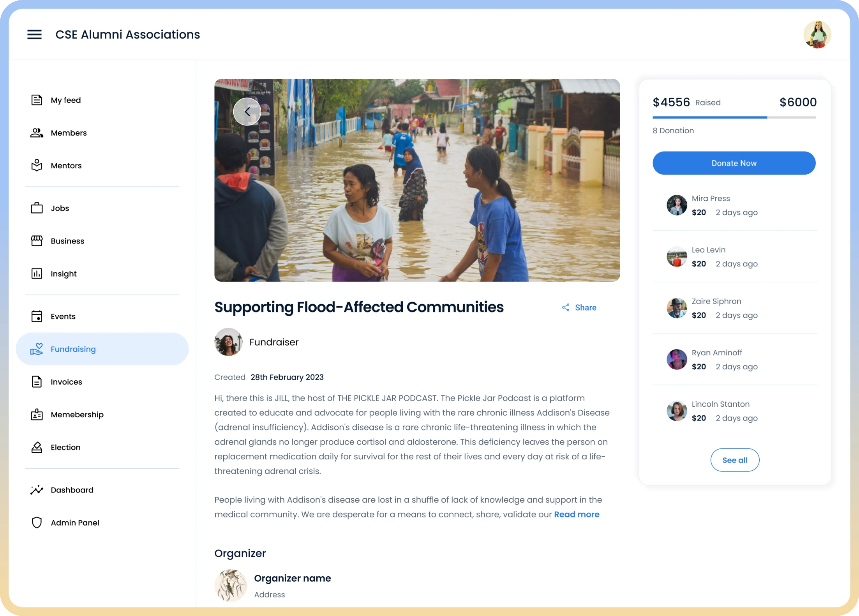Click the donation progress bar
The height and width of the screenshot is (616, 859).
click(x=734, y=117)
